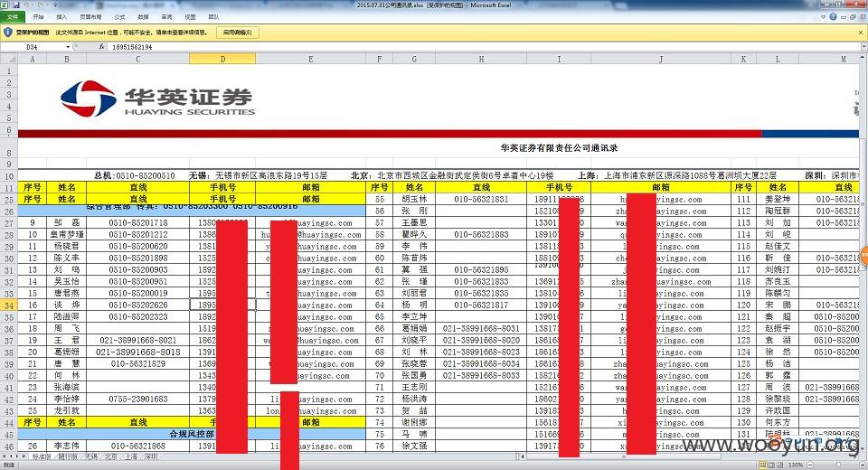The height and width of the screenshot is (470, 868).
Task: Restore the workbook window inside Excel
Action: click(853, 16)
